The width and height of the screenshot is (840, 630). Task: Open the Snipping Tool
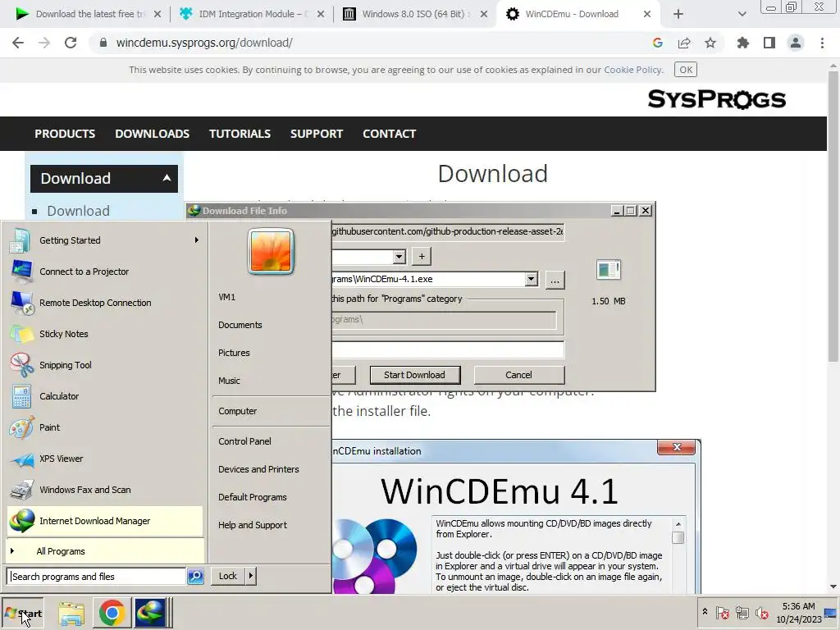point(106,365)
